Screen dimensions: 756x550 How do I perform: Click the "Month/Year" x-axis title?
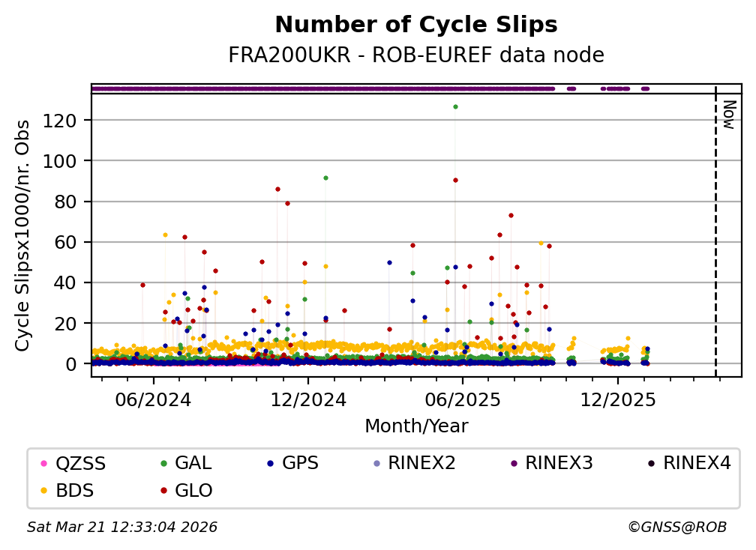(x=416, y=426)
